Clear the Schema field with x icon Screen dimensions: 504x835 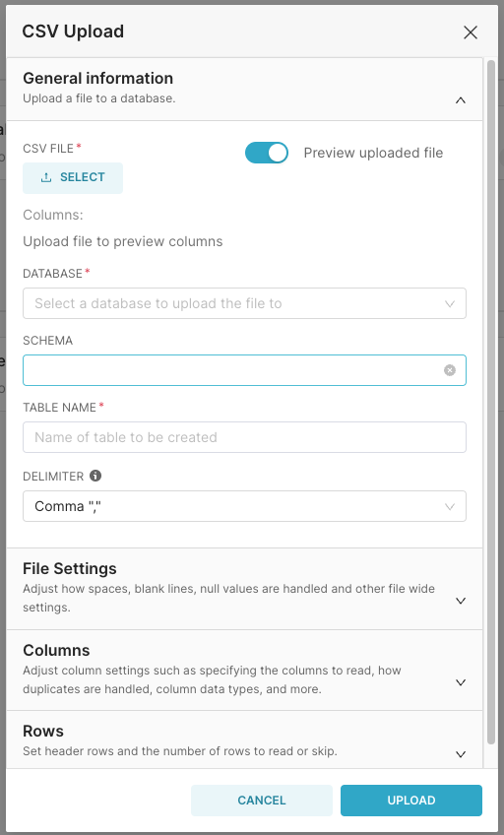click(450, 370)
